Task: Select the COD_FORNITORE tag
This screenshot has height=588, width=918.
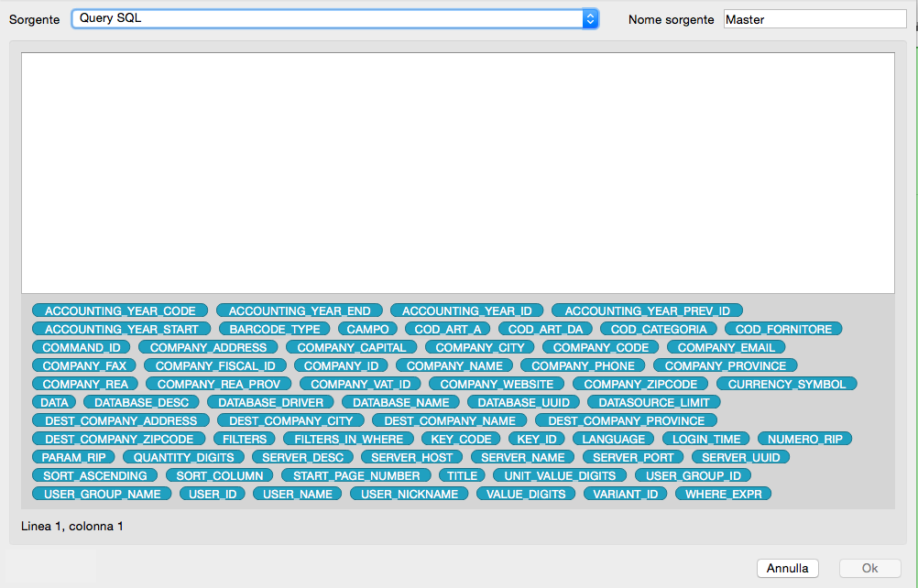Action: [x=783, y=329]
